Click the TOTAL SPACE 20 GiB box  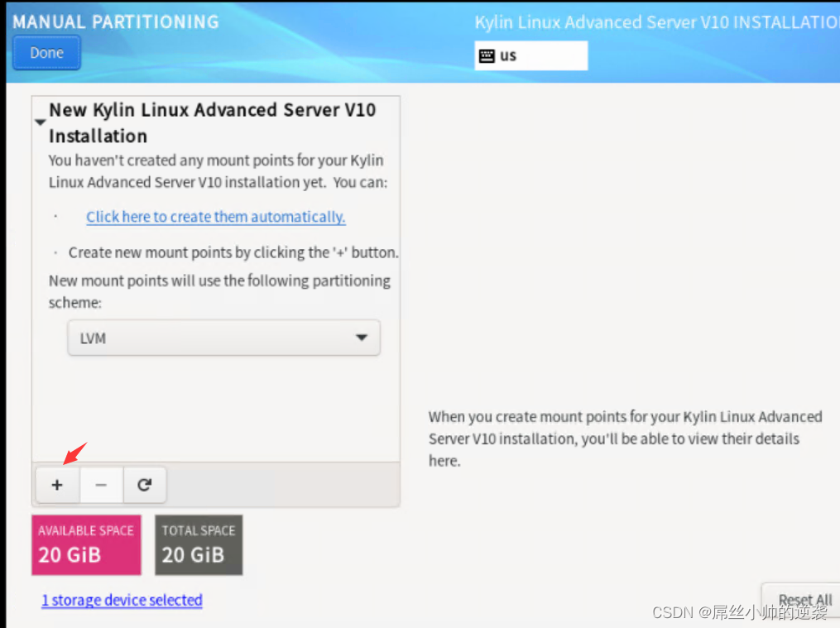199,545
